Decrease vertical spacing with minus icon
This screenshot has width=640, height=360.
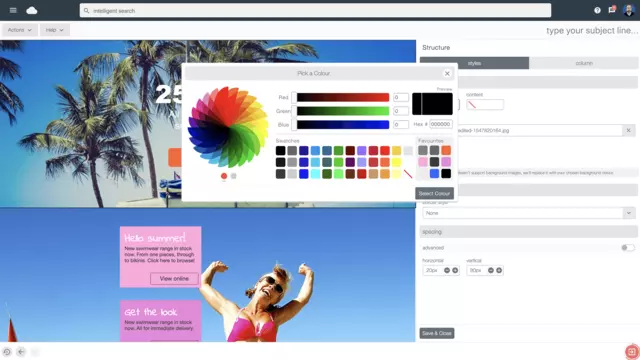[x=491, y=270]
